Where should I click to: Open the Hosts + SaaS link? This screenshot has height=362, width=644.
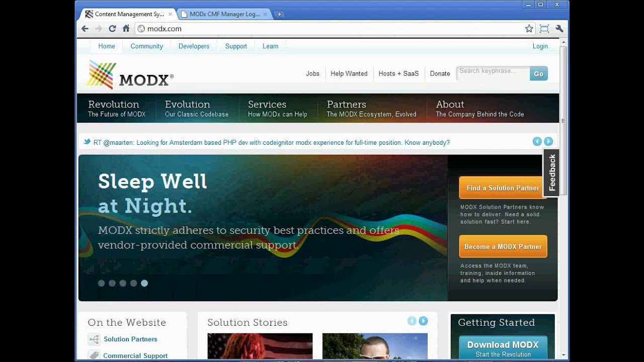(398, 73)
